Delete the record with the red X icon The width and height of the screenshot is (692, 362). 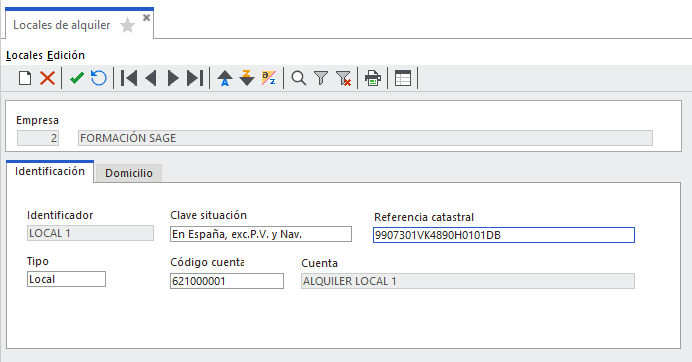(47, 78)
